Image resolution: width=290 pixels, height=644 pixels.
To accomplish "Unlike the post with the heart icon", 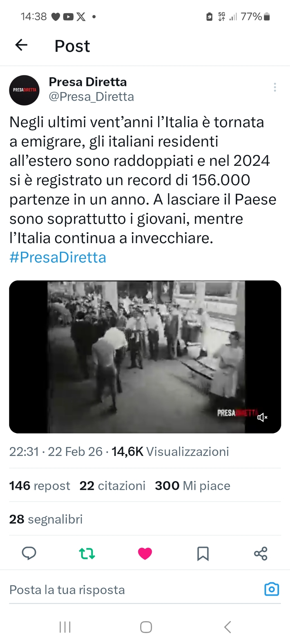I will [x=145, y=554].
